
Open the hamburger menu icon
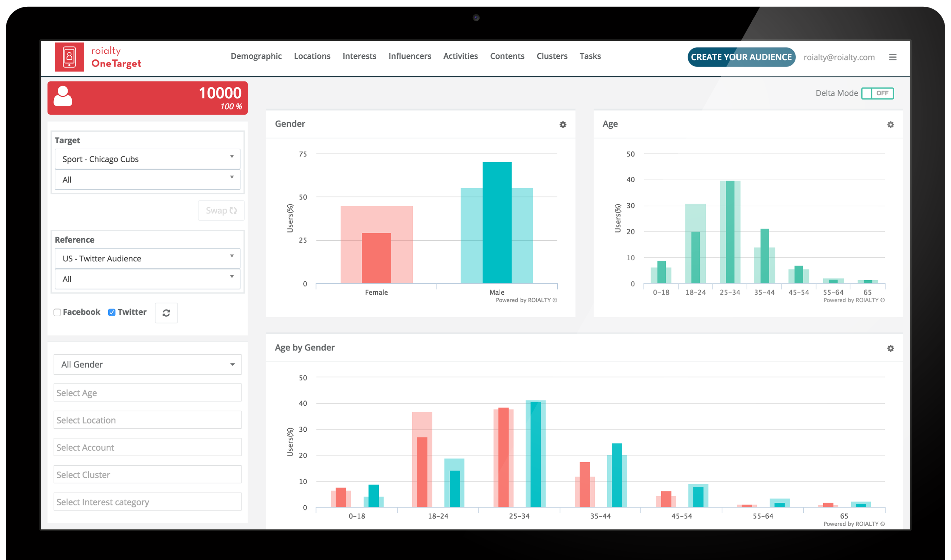893,57
